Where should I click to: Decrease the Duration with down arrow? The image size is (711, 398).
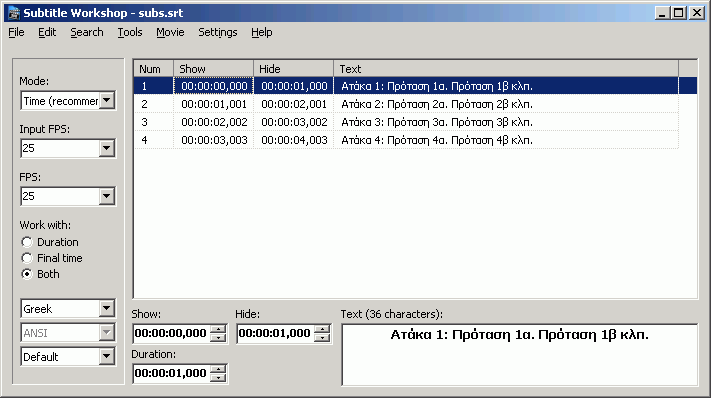click(x=219, y=378)
